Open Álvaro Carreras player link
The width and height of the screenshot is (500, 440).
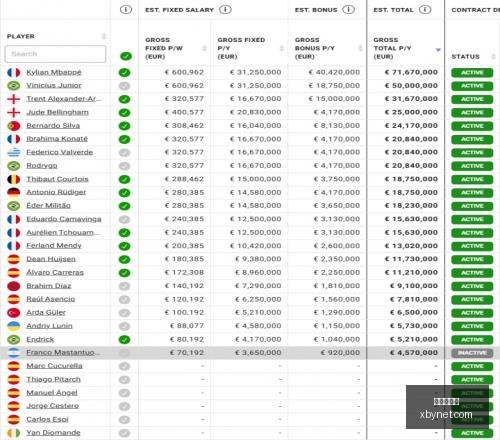tap(55, 273)
